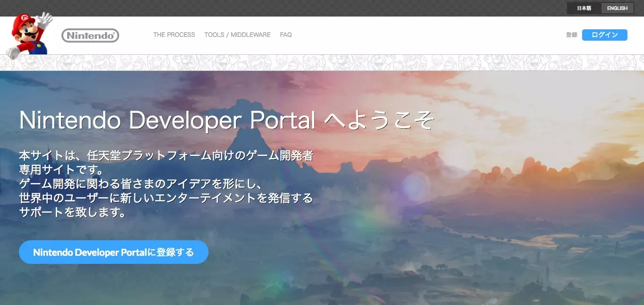The width and height of the screenshot is (644, 305).
Task: Open the Nintendo logo home link
Action: click(90, 35)
